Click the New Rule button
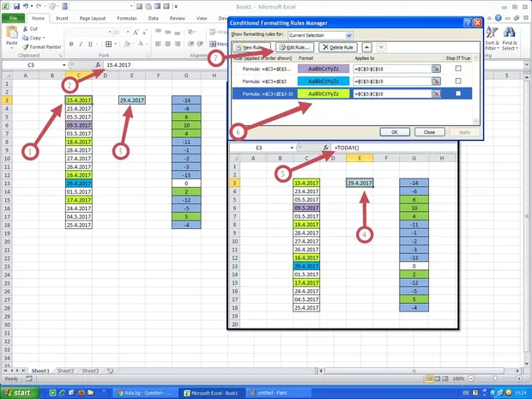 (x=251, y=47)
